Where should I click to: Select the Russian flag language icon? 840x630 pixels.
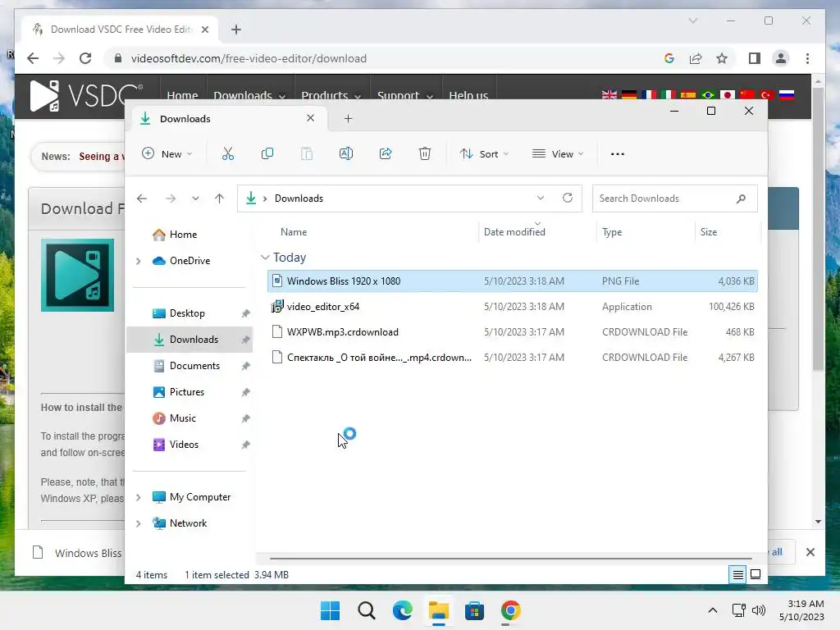point(786,95)
